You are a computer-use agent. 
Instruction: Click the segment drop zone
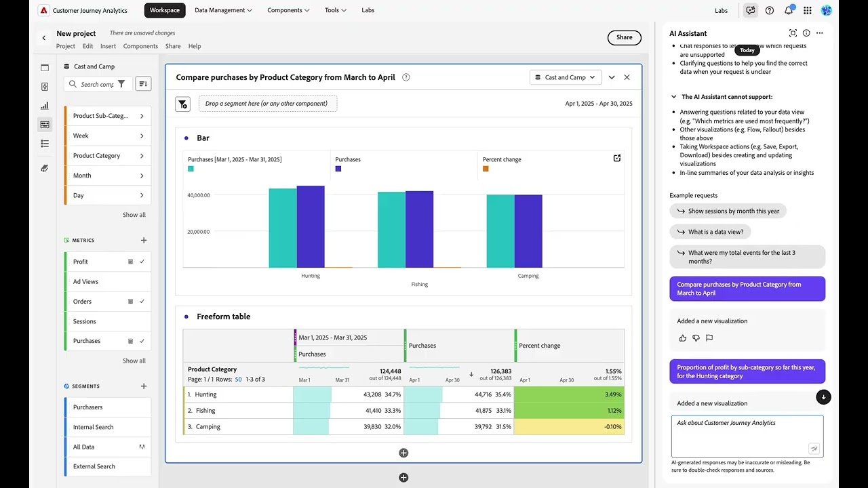coord(268,104)
